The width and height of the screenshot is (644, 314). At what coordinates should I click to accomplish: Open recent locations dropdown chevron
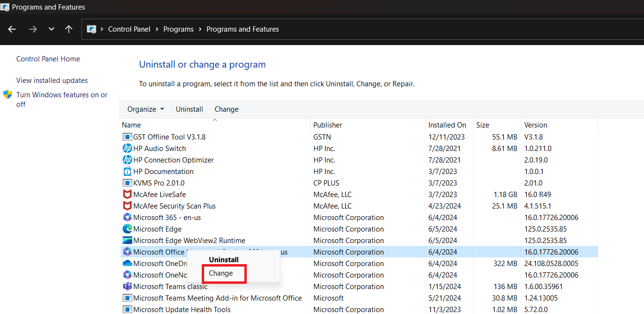click(51, 29)
